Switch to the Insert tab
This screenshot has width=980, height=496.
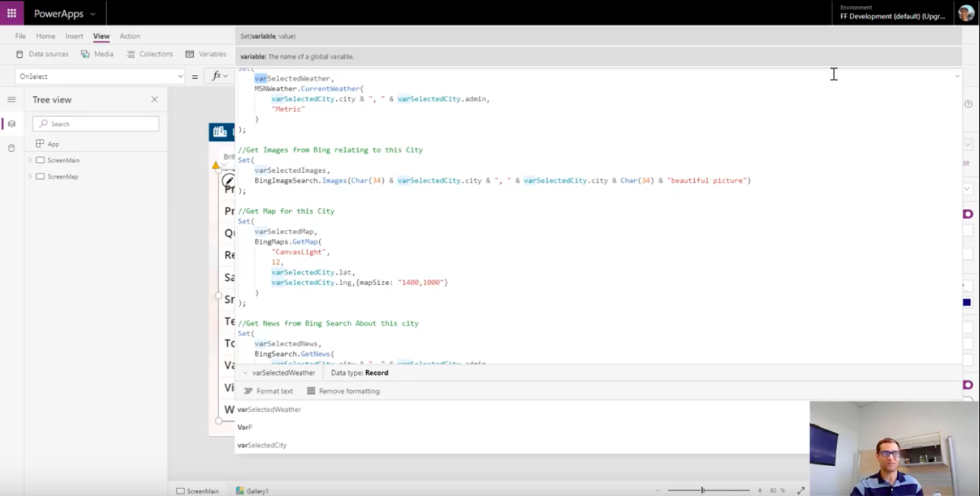[74, 36]
